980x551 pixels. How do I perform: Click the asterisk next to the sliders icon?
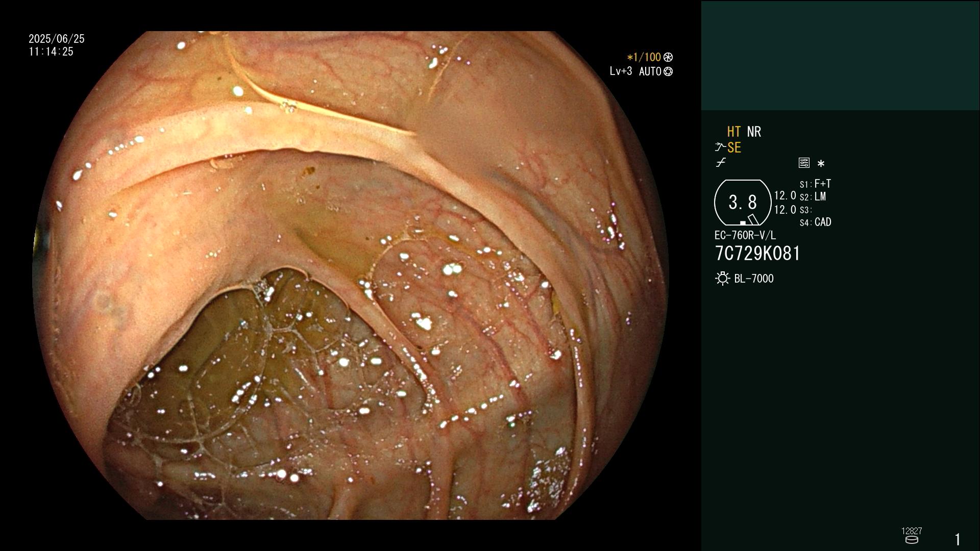pos(821,164)
